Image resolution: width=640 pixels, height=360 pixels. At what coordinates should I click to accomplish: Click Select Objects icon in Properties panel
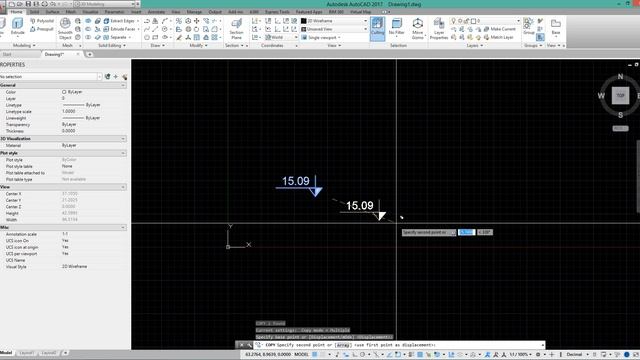(x=116, y=76)
